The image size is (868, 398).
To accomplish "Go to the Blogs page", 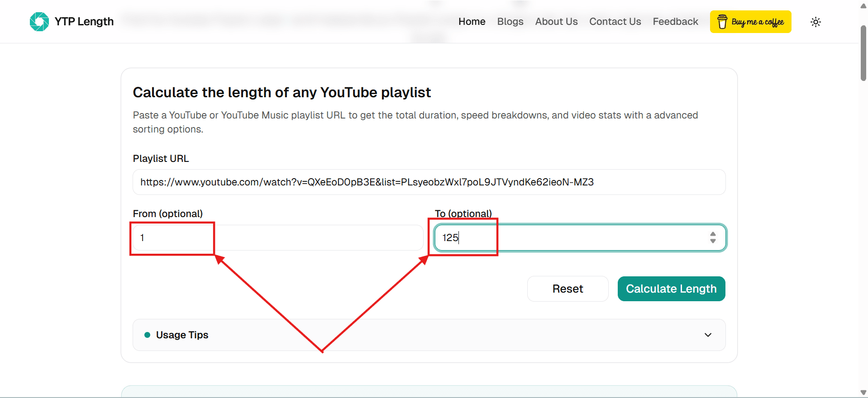I will (510, 22).
